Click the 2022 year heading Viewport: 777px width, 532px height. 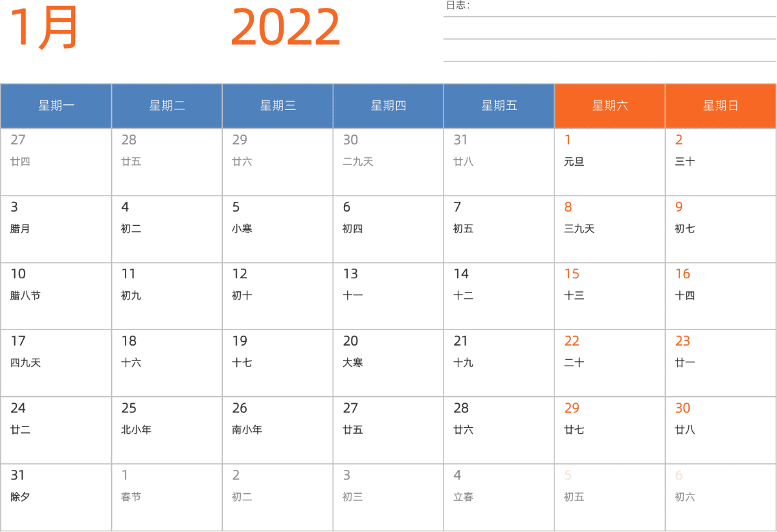[x=286, y=28]
